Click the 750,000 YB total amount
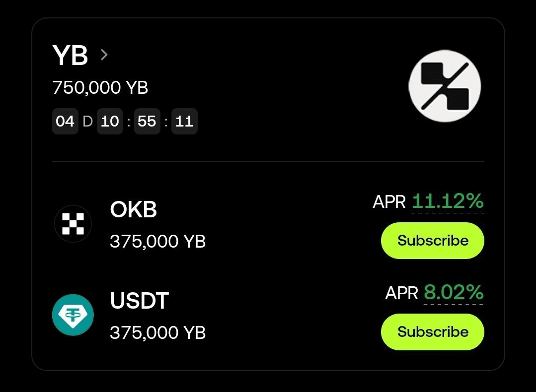The width and height of the screenshot is (536, 392). point(100,88)
